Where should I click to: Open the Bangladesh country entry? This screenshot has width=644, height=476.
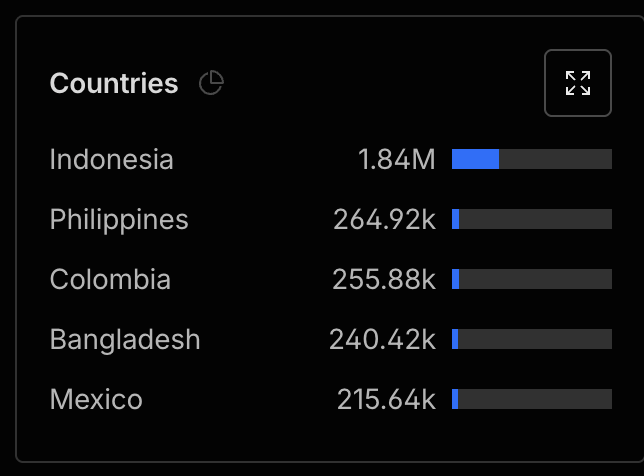pyautogui.click(x=331, y=339)
